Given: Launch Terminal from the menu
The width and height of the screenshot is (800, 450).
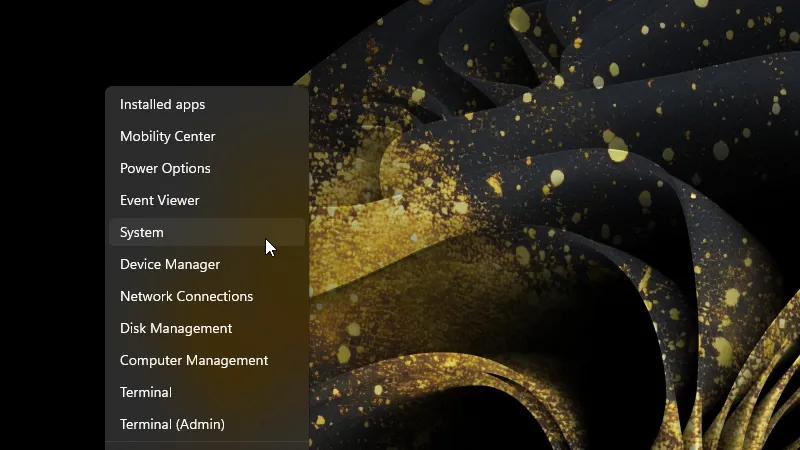Looking at the screenshot, I should pyautogui.click(x=207, y=392).
